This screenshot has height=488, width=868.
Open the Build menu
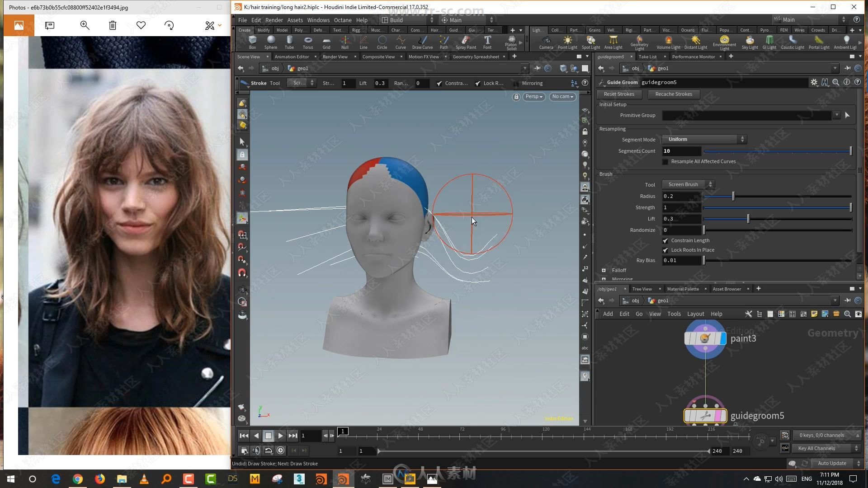[x=396, y=20]
